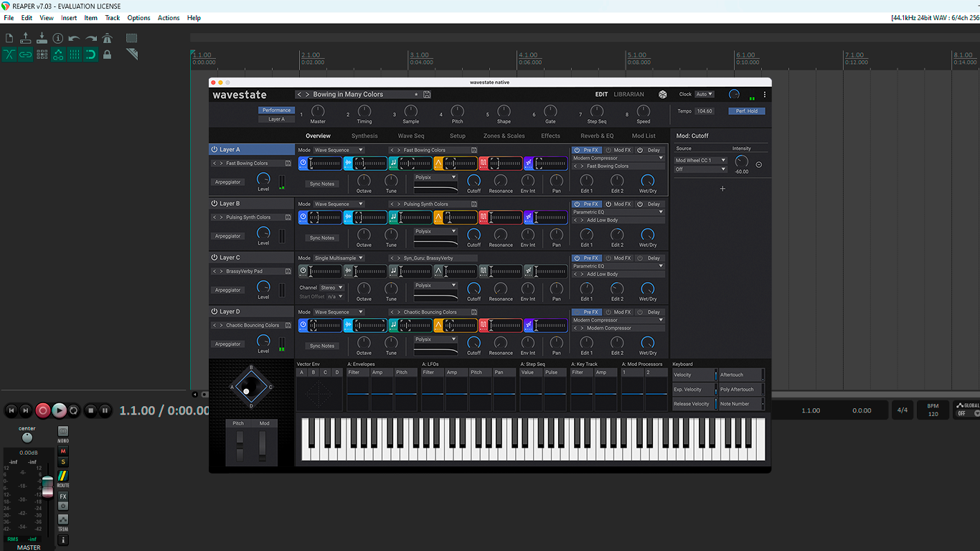Click the save project download icon
The width and height of the screenshot is (980, 551).
(x=42, y=38)
